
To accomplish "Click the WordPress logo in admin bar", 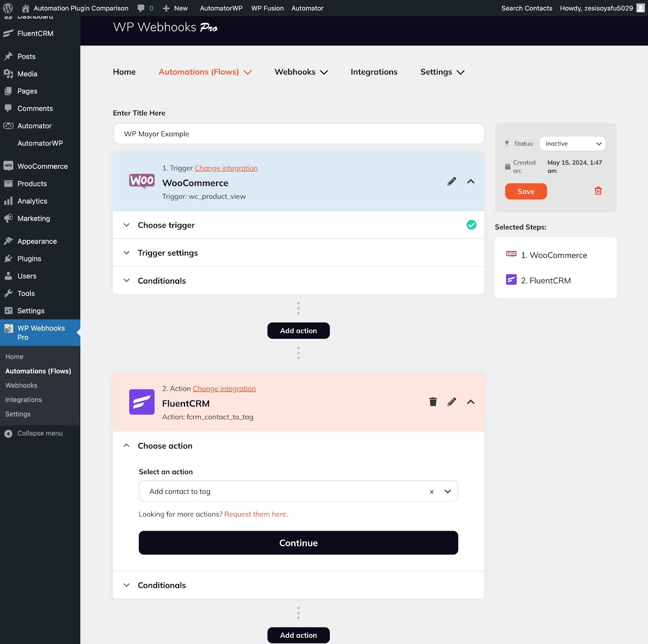I will pyautogui.click(x=8, y=8).
